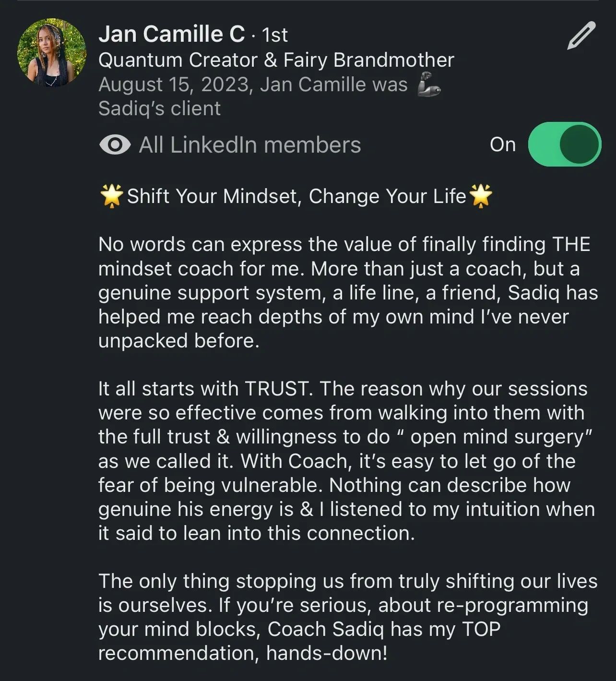Click the "On" label beside the switch
616x681 pixels.
pos(502,144)
